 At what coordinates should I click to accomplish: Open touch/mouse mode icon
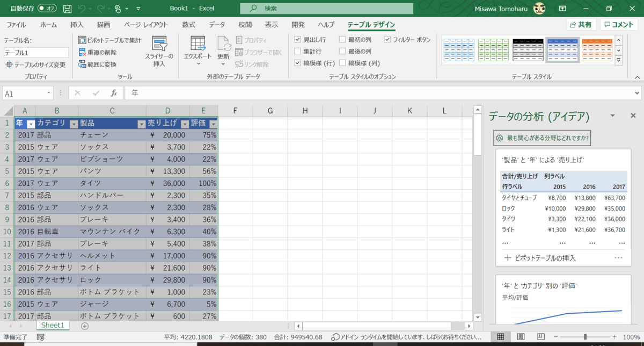[118, 9]
